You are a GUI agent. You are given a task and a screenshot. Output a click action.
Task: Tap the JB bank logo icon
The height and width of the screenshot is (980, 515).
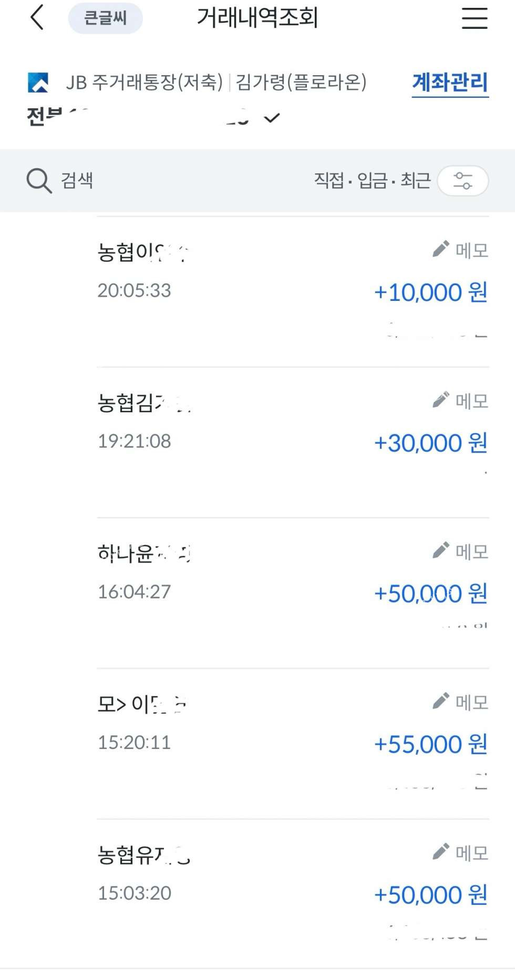click(38, 82)
